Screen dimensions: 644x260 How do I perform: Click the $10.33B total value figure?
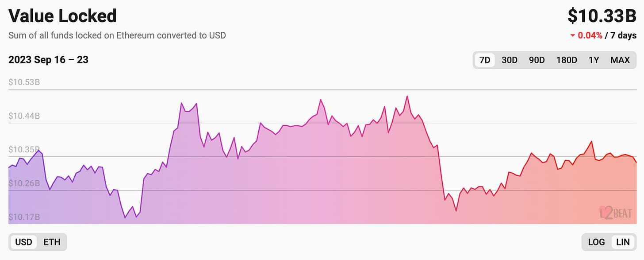(x=602, y=16)
